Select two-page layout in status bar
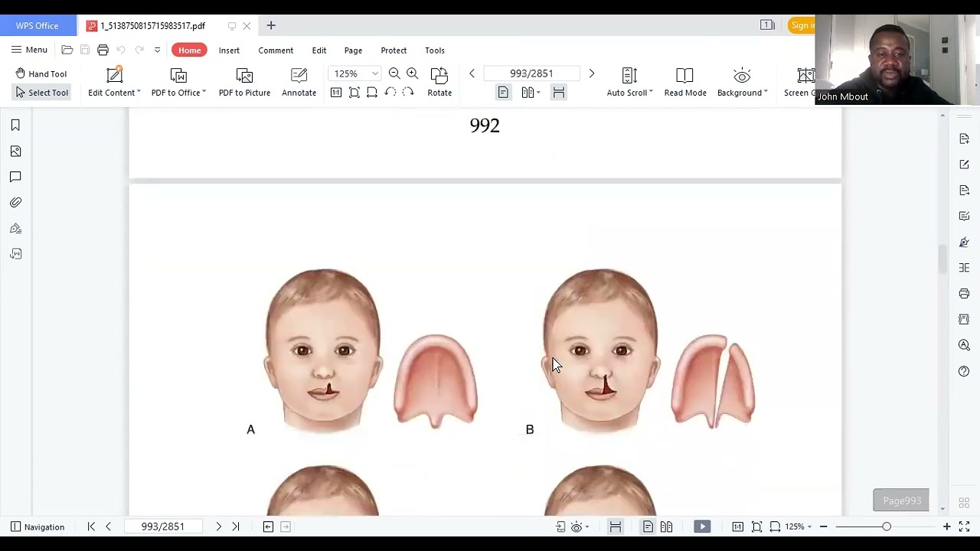 [666, 527]
